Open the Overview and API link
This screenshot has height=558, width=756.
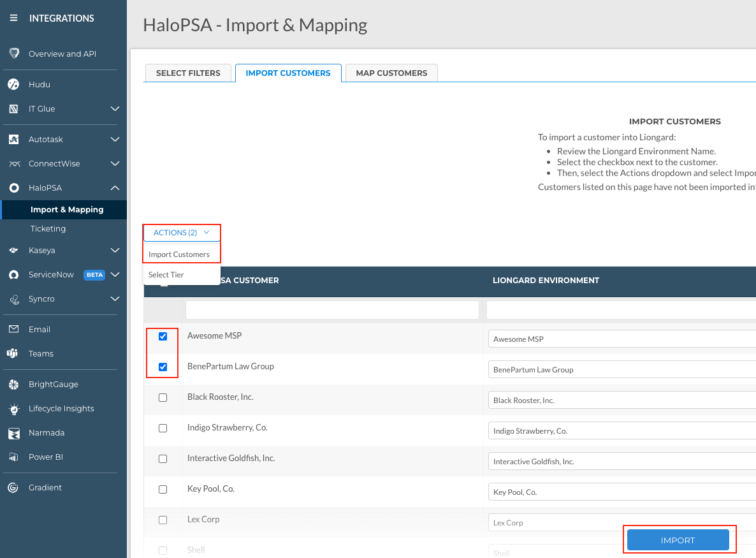pyautogui.click(x=62, y=54)
